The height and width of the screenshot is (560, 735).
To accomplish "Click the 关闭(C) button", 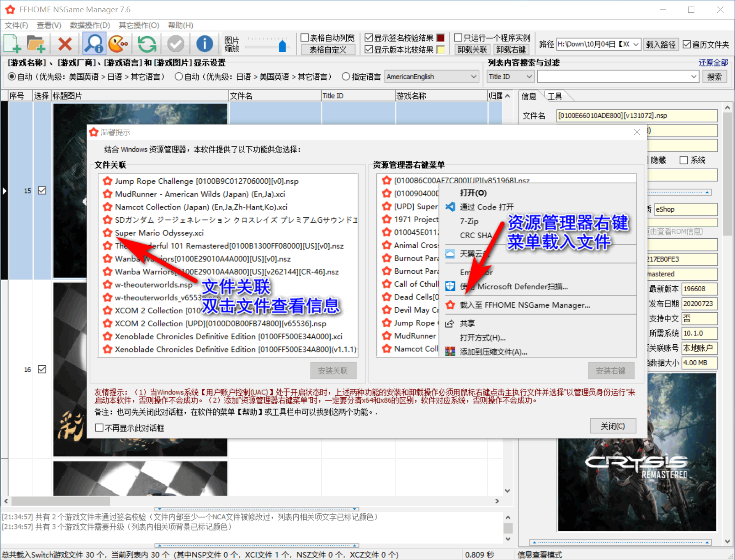I will click(613, 426).
